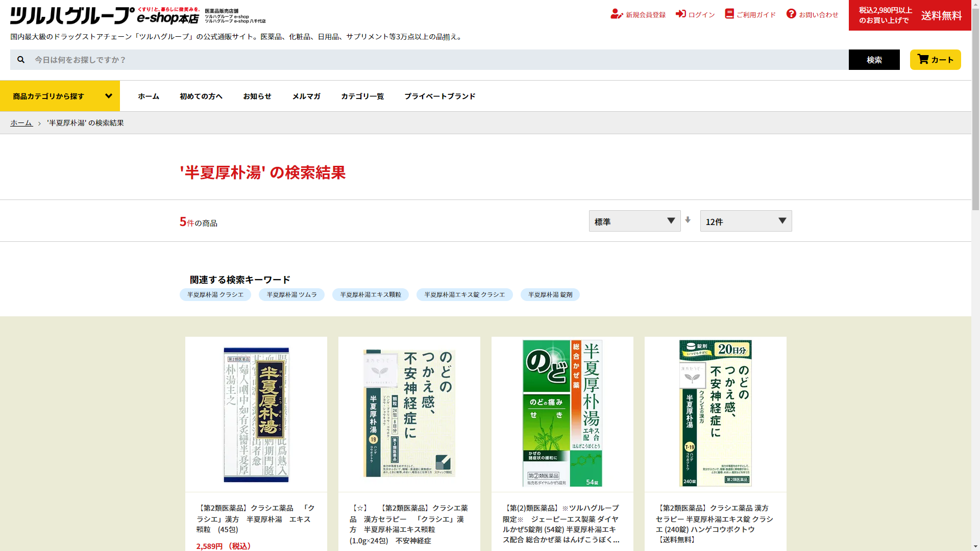The width and height of the screenshot is (980, 551).
Task: Open the 標準 sort dropdown
Action: click(x=634, y=221)
